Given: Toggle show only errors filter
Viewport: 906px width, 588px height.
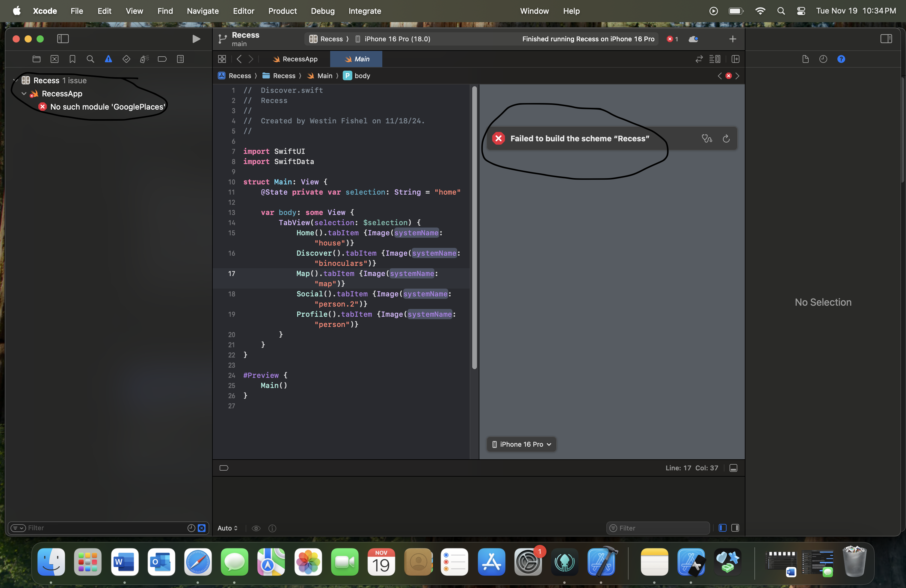Looking at the screenshot, I should pyautogui.click(x=202, y=528).
